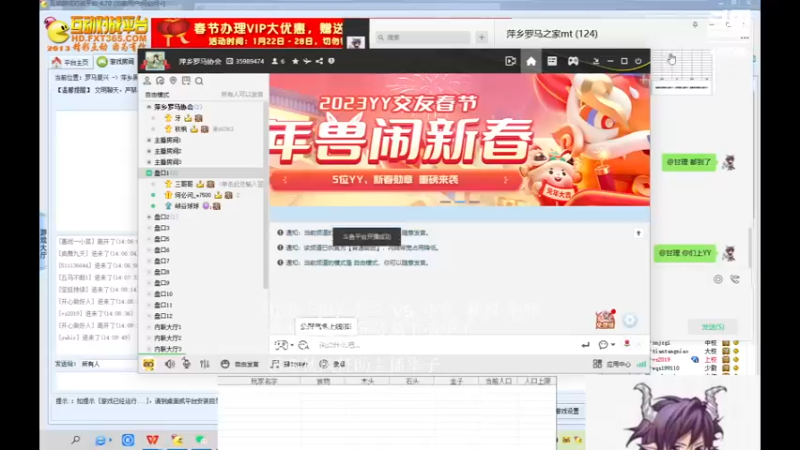Click the search icon on Windows taskbar

(x=76, y=439)
